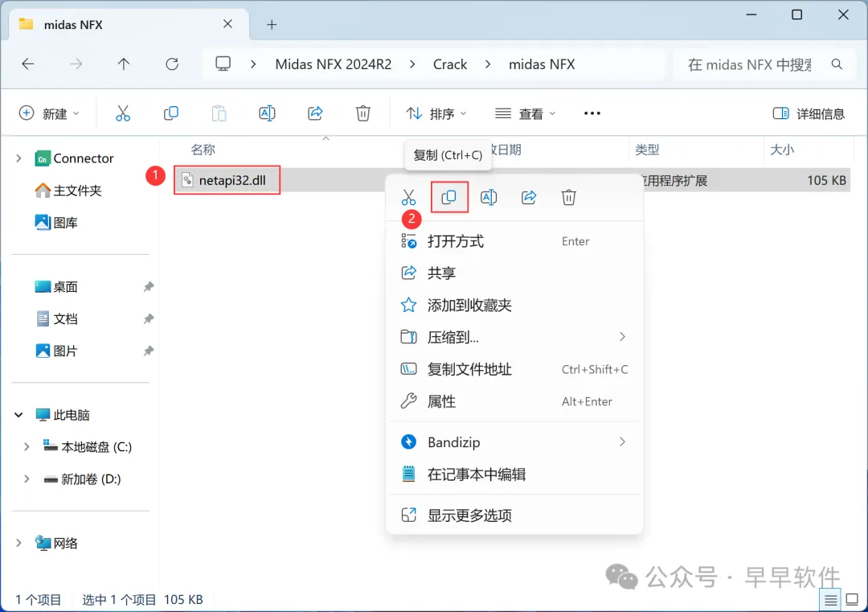Viewport: 868px width, 612px height.
Task: Switch to details list view icon in the status bar
Action: [830, 600]
